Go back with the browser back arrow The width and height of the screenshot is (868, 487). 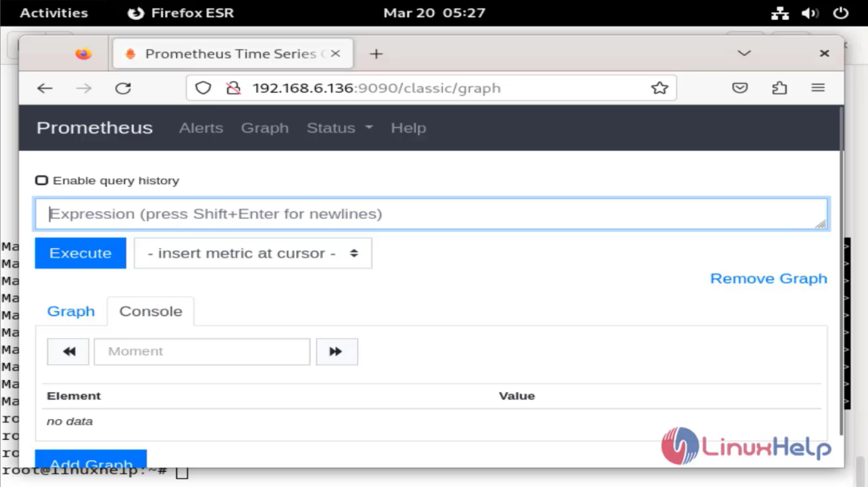click(x=45, y=88)
